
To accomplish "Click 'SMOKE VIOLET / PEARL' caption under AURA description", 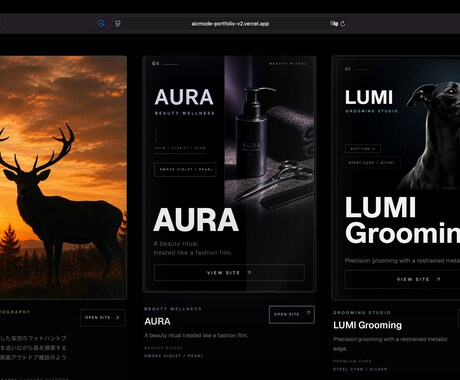I will (x=174, y=356).
